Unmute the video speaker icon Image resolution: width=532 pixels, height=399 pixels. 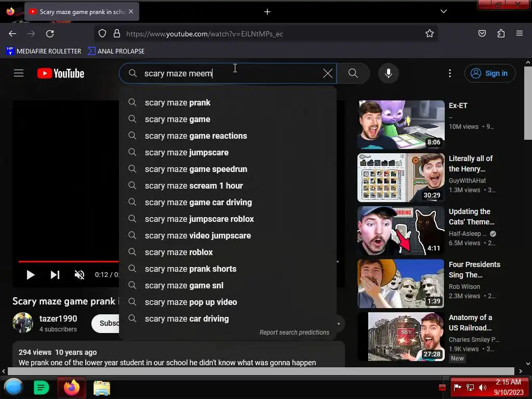point(79,275)
